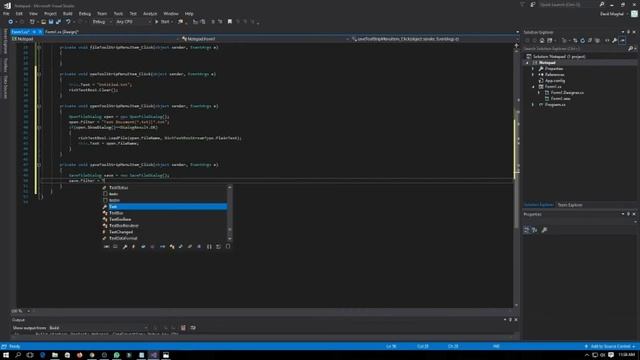The image size is (640, 360).
Task: Collapse the Notepad project node
Action: tap(527, 63)
